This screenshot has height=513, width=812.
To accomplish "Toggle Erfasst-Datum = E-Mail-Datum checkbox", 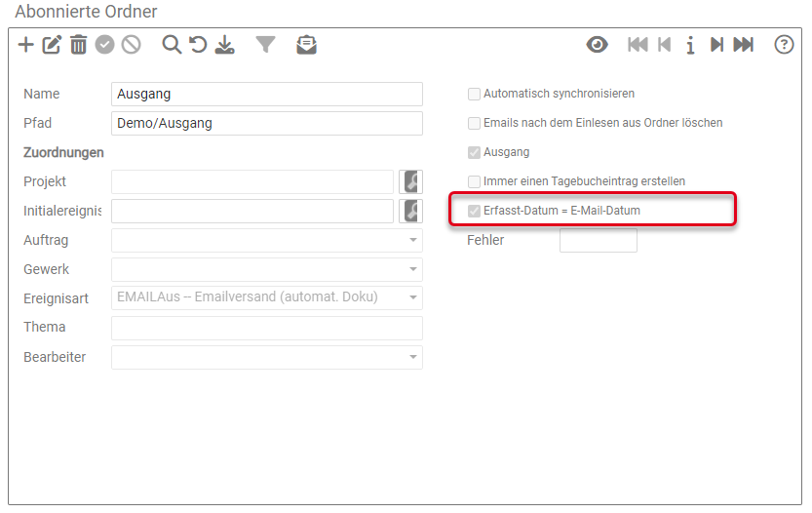I will (x=475, y=211).
